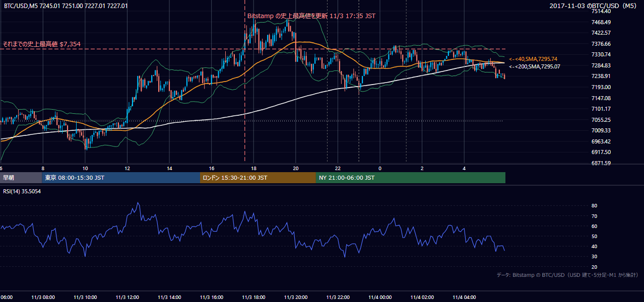Click the bottom time label 11/3 18:00
644x302 pixels.
coord(253,297)
